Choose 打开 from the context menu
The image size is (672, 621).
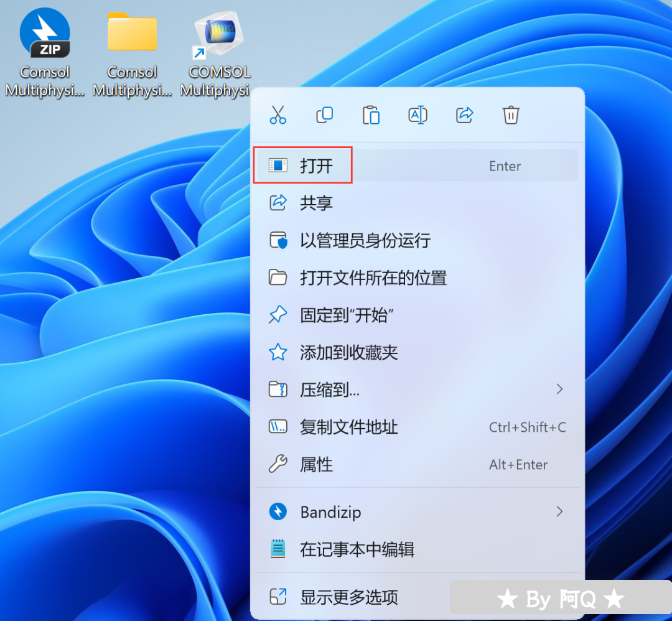click(x=416, y=166)
